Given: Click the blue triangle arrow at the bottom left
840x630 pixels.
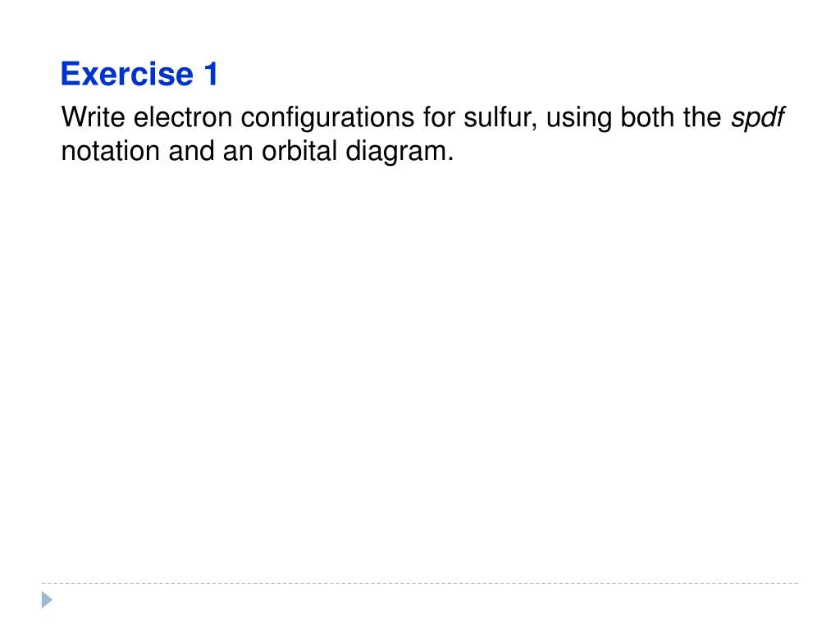Looking at the screenshot, I should coord(47,600).
